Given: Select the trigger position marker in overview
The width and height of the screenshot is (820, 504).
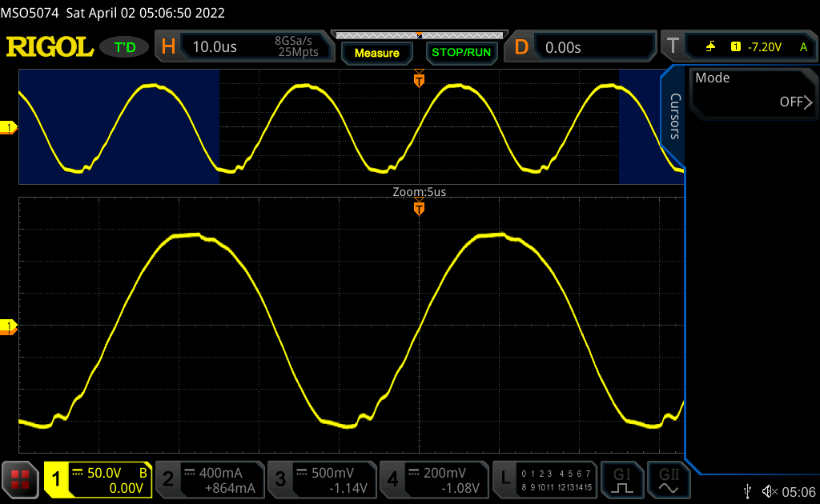Looking at the screenshot, I should (419, 79).
